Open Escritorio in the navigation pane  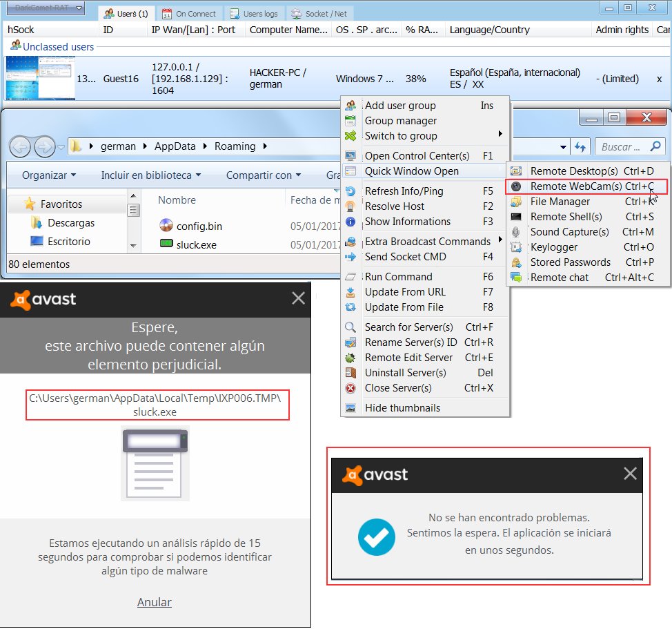(61, 242)
